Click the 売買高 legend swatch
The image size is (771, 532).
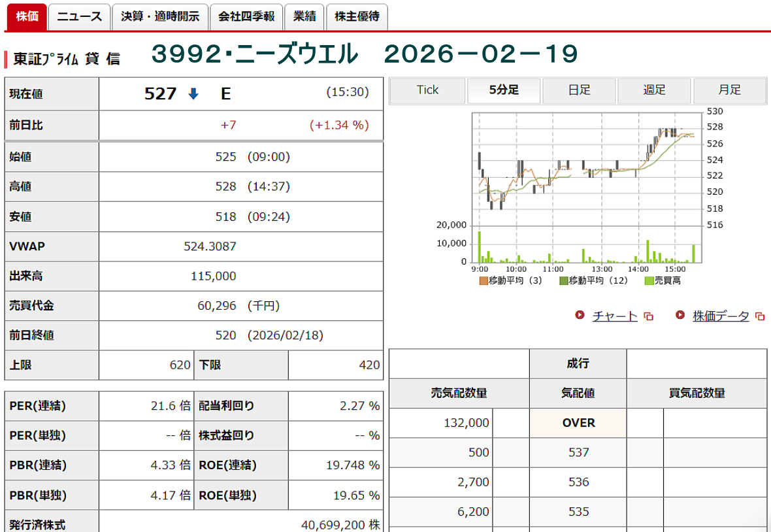pos(649,280)
